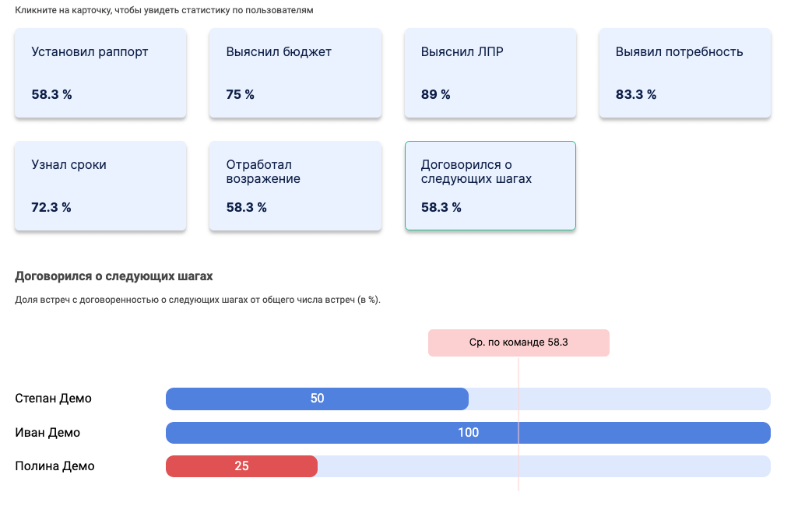The height and width of the screenshot is (513, 812).
Task: Click the Договорился о следующих шагах section heading
Action: tap(114, 276)
